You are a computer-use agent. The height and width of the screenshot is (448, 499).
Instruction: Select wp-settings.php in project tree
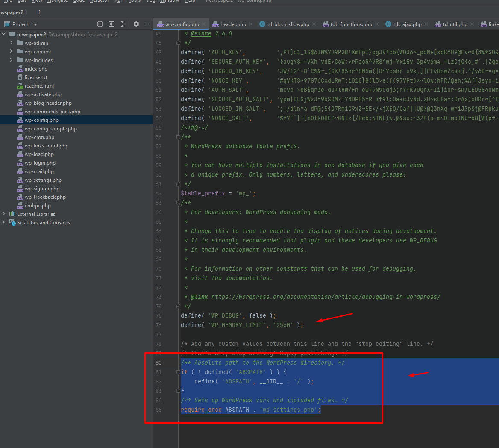pyautogui.click(x=43, y=180)
